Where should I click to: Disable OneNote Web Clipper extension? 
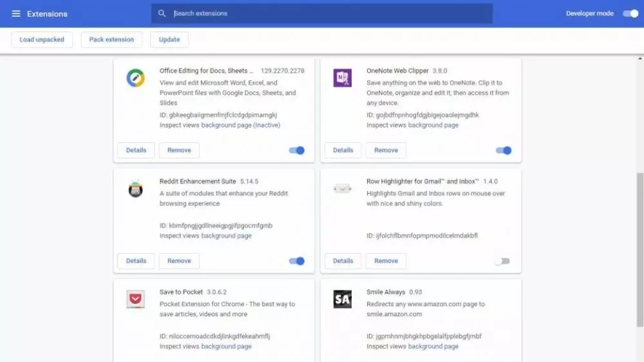(x=504, y=150)
